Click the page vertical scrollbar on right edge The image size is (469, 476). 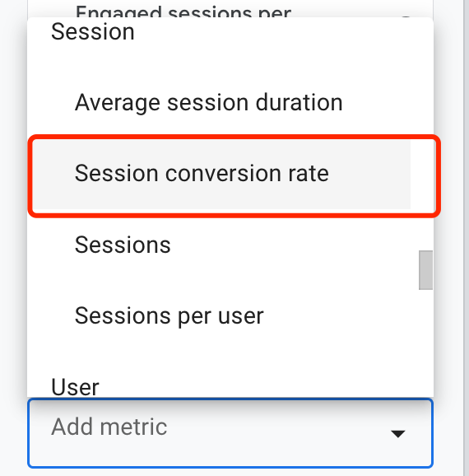point(467,238)
